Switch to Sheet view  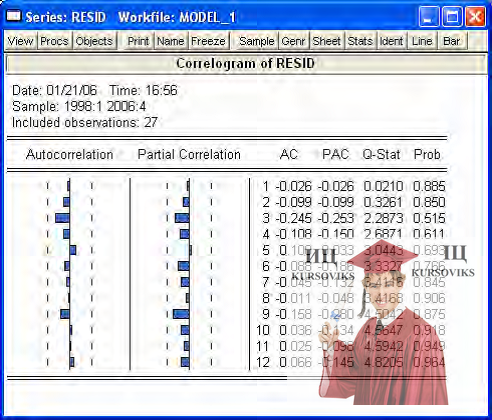pos(327,41)
